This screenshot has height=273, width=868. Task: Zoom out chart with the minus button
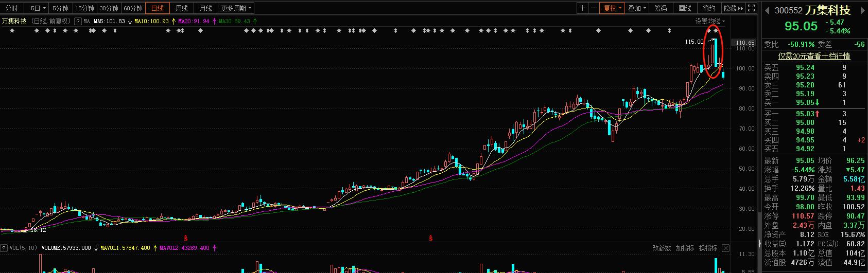point(594,8)
